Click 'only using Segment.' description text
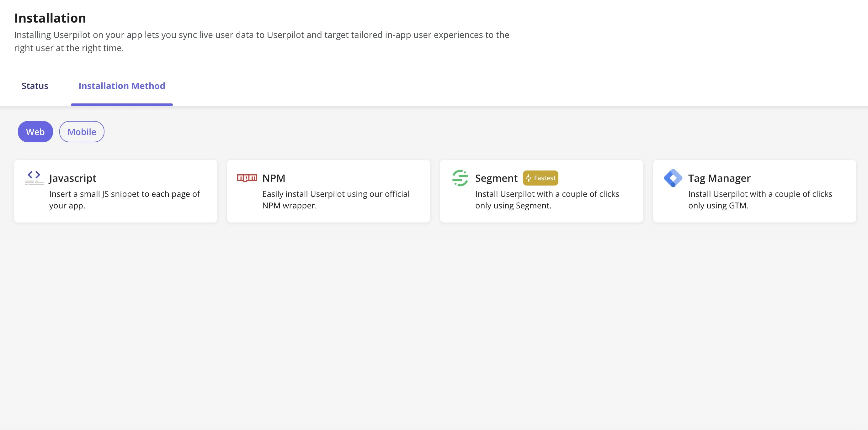The image size is (868, 430). 513,205
